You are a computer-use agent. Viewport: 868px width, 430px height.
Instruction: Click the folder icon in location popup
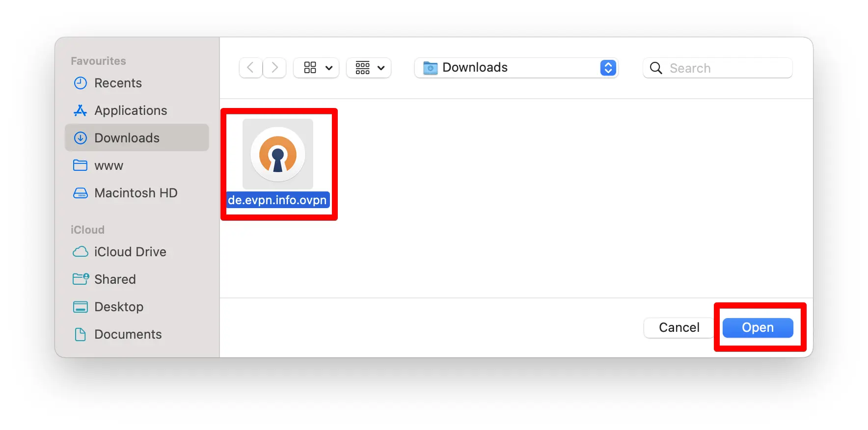click(431, 68)
